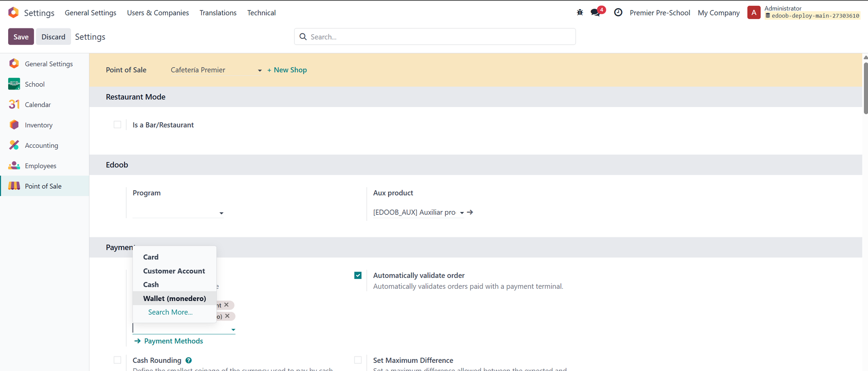Open Calendar settings in sidebar
The image size is (868, 371).
44,104
